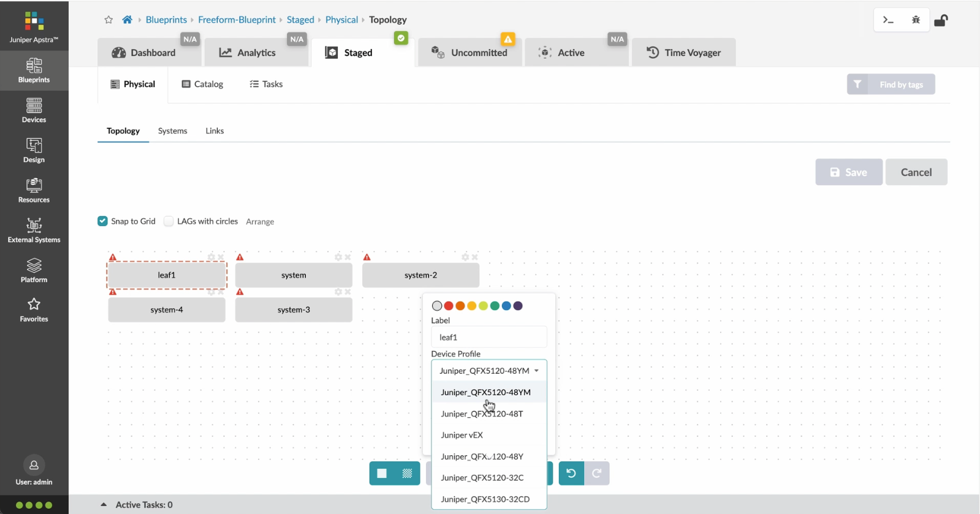Open the Design sidebar section
Viewport: 980px width, 514px height.
tap(34, 150)
